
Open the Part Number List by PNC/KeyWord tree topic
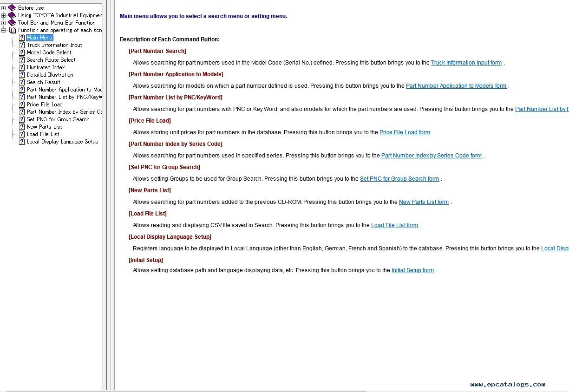click(x=64, y=97)
